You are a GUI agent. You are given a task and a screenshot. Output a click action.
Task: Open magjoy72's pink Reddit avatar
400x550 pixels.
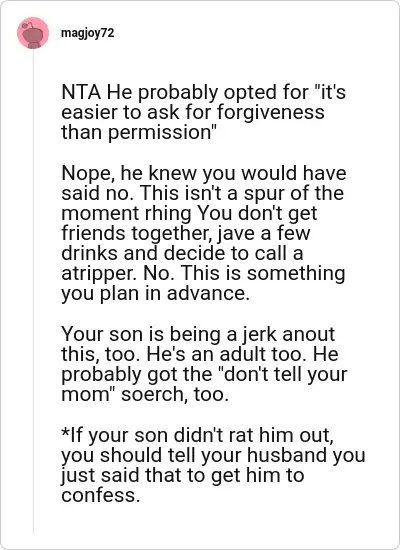(33, 33)
